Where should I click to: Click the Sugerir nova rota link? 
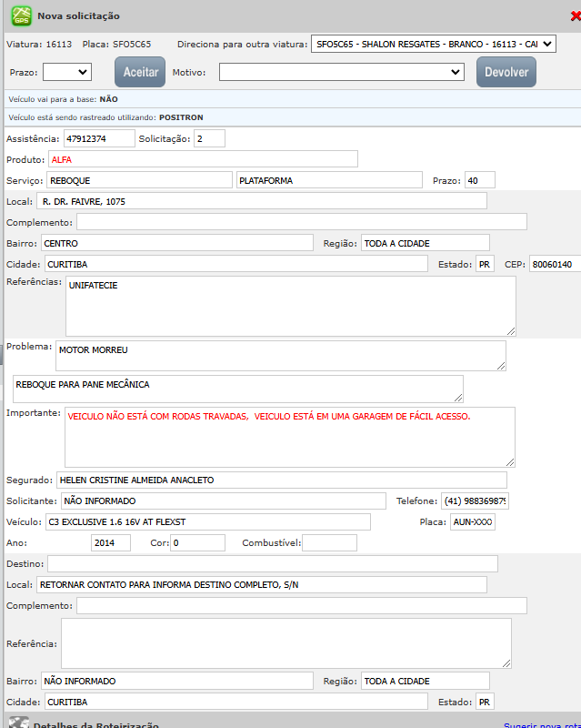542,724
